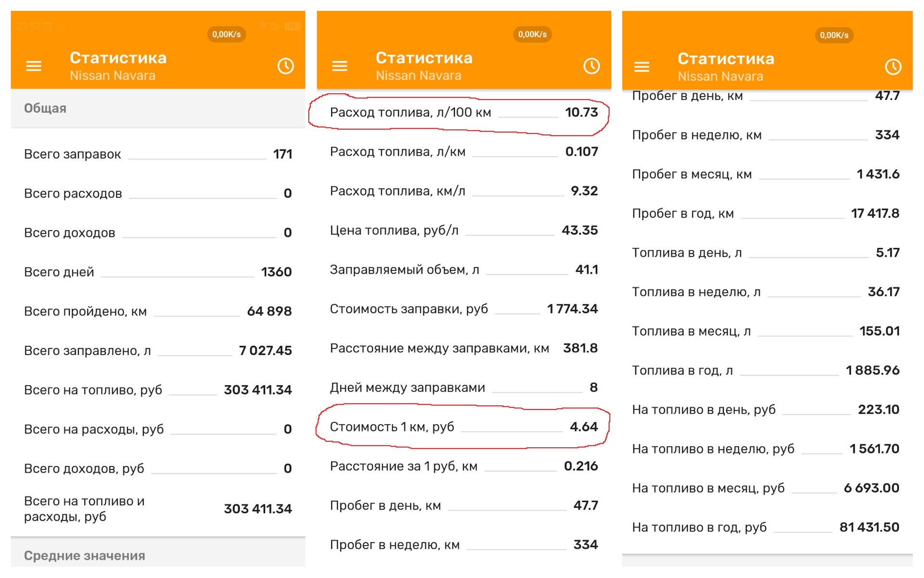This screenshot has height=578, width=924.
Task: Tap the Всего заправок 171 row
Action: (158, 154)
